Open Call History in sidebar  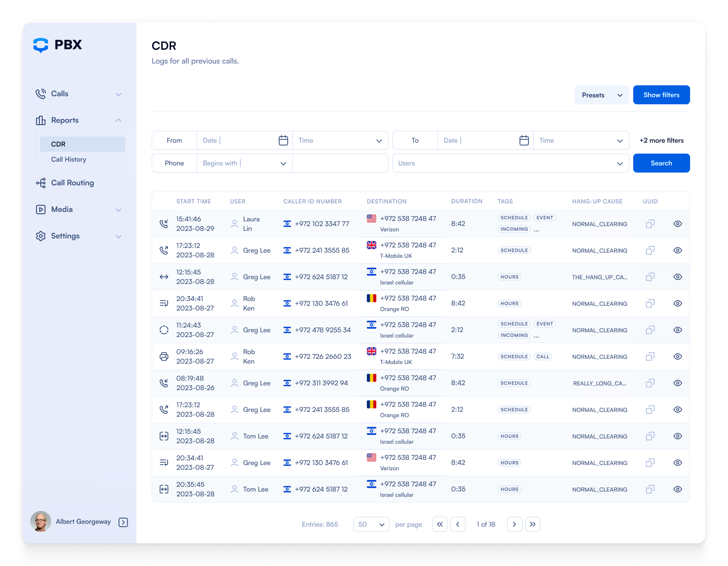(69, 159)
